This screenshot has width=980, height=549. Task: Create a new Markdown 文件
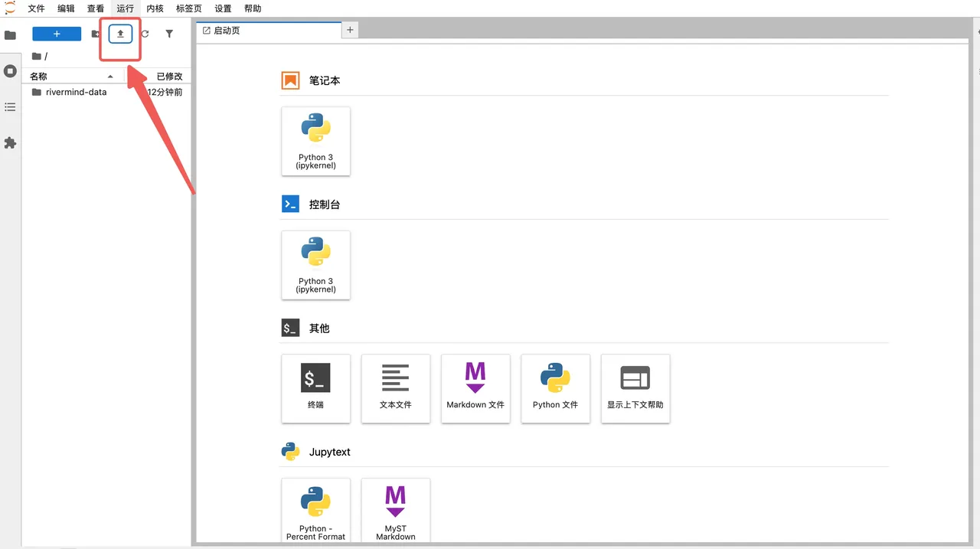pos(475,388)
